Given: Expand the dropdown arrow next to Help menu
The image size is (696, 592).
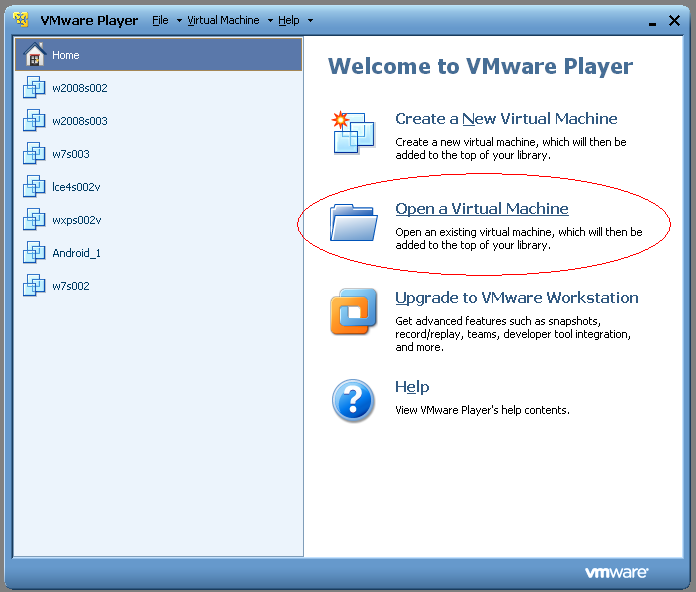Looking at the screenshot, I should (310, 20).
